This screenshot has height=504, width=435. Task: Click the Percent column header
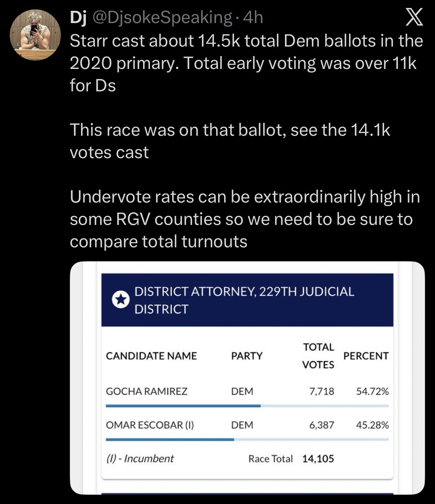366,356
